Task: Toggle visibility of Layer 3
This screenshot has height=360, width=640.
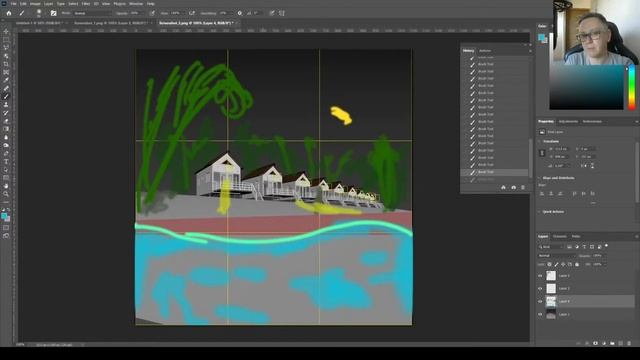Action: click(540, 276)
